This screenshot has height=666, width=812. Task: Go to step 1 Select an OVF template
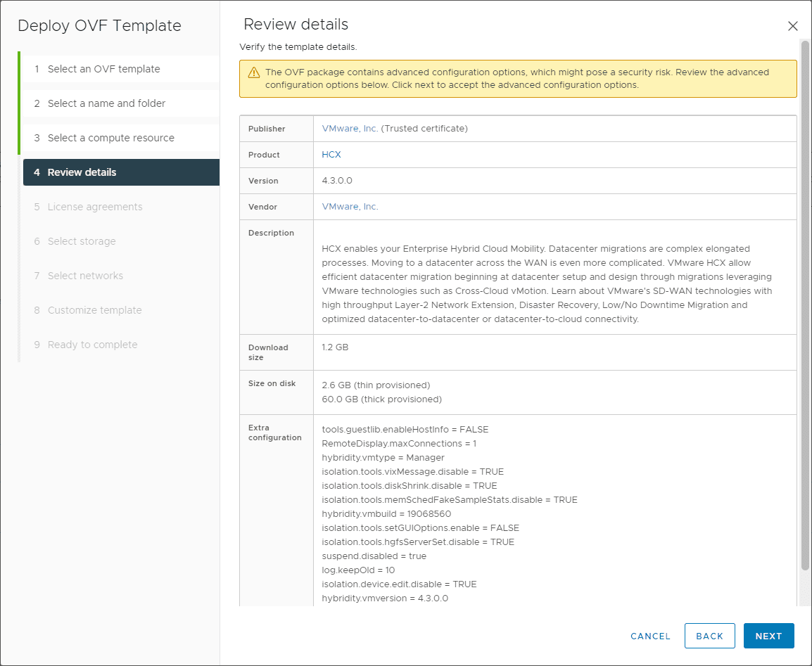click(103, 69)
